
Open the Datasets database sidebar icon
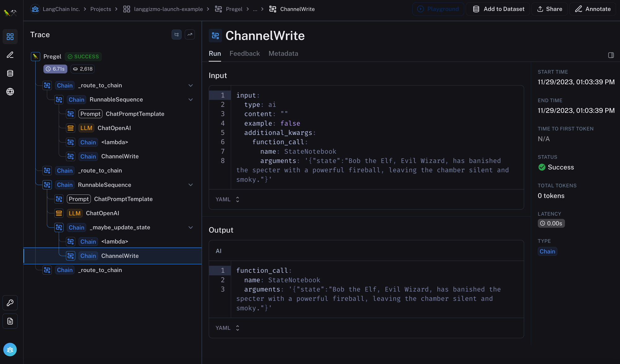[10, 73]
